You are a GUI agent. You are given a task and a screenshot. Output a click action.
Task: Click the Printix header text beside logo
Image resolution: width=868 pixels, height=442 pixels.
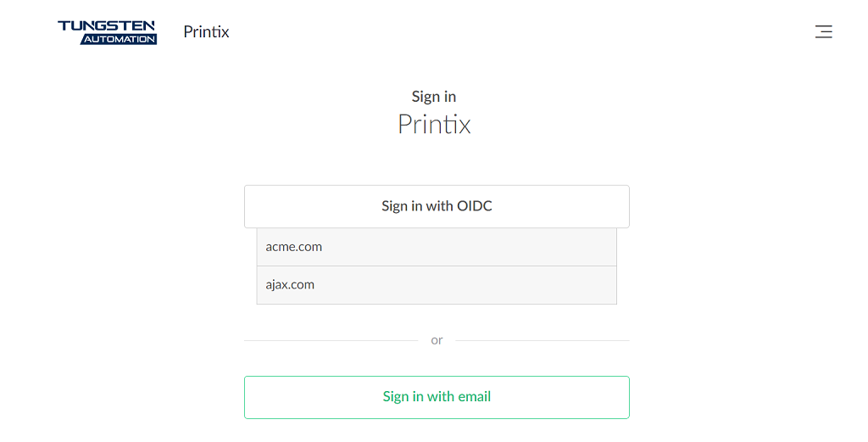tap(206, 32)
